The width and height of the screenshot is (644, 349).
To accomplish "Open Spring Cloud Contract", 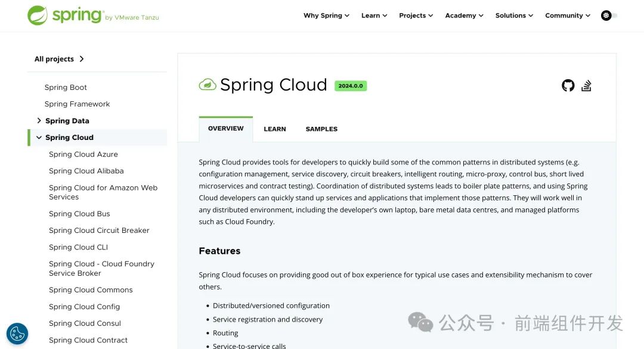I will pos(88,340).
